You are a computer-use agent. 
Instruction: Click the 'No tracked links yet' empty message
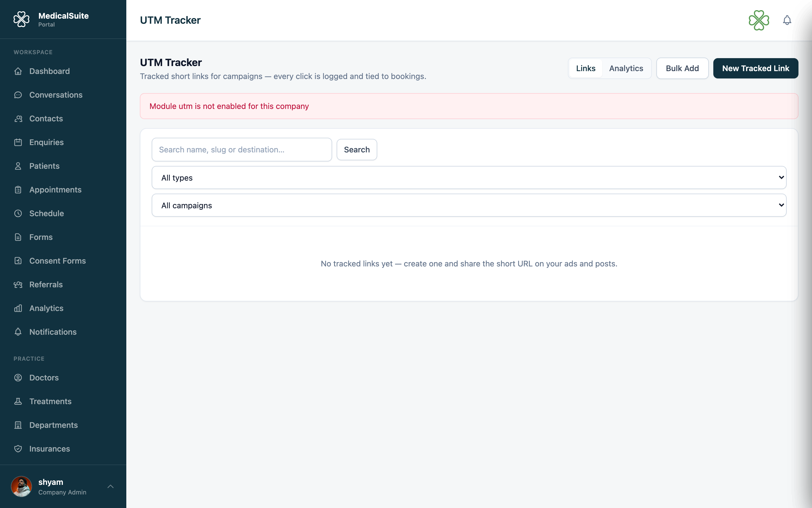coord(469,264)
